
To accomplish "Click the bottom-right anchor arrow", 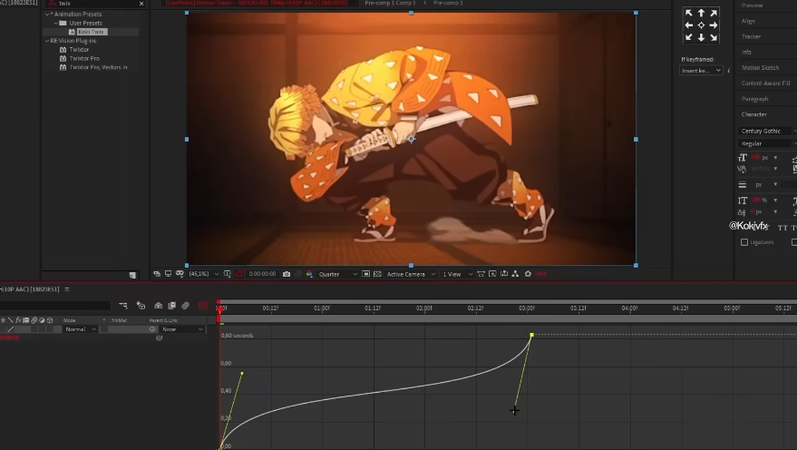I will pyautogui.click(x=714, y=37).
